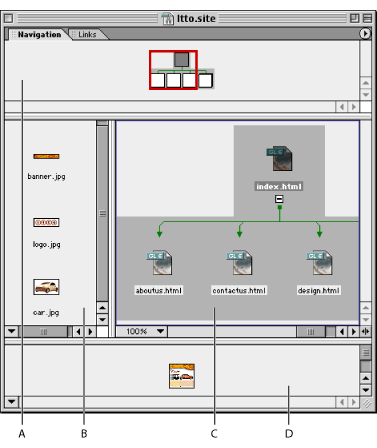Click the Itto.site document icon in title bar

point(168,19)
